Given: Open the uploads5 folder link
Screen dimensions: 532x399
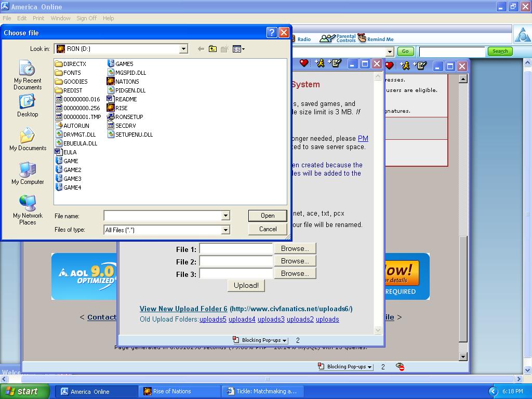Looking at the screenshot, I should point(212,320).
